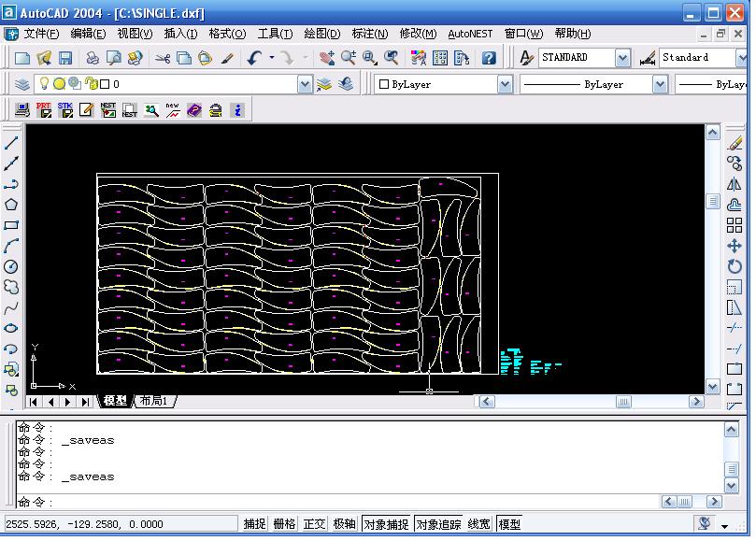Click the ByLayer color swatch box
This screenshot has width=756, height=555.
click(384, 84)
